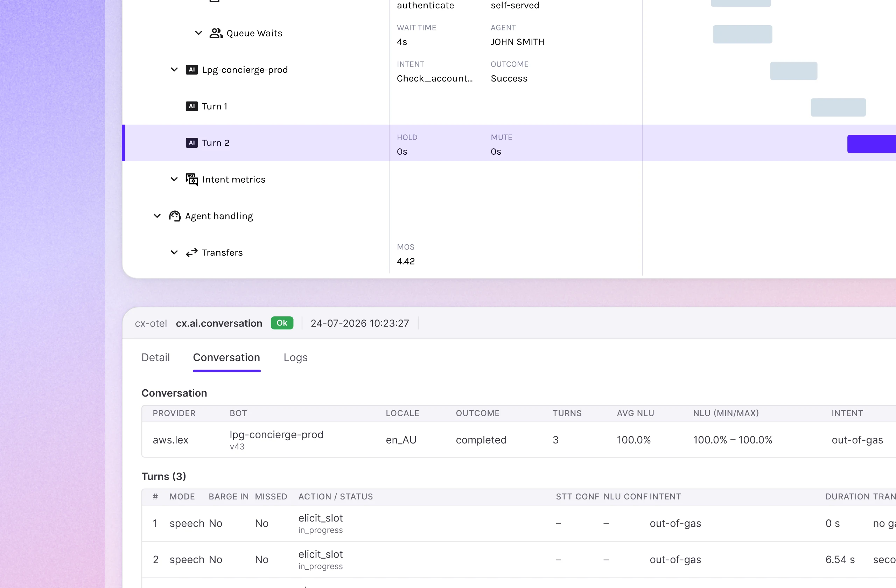Image resolution: width=896 pixels, height=588 pixels.
Task: Toggle the Intent metrics chevron
Action: click(174, 179)
